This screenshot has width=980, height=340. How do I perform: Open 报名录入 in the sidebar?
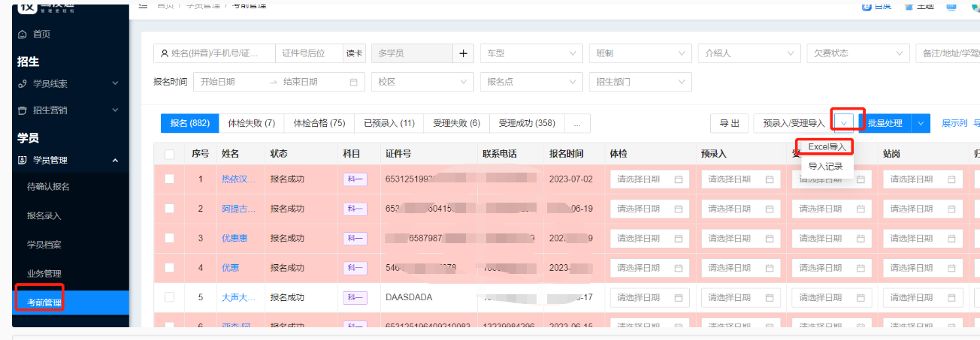tap(44, 215)
